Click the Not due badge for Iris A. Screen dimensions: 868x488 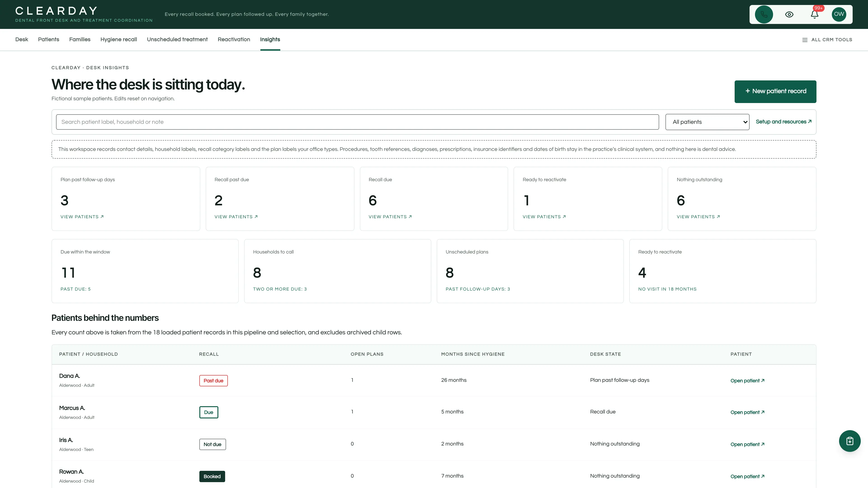[212, 444]
